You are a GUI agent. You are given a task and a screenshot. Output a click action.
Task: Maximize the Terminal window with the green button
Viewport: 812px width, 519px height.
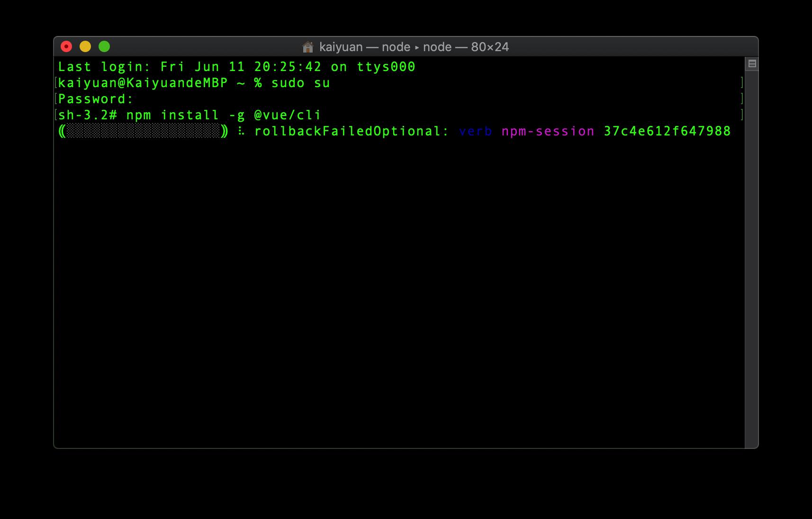point(104,46)
